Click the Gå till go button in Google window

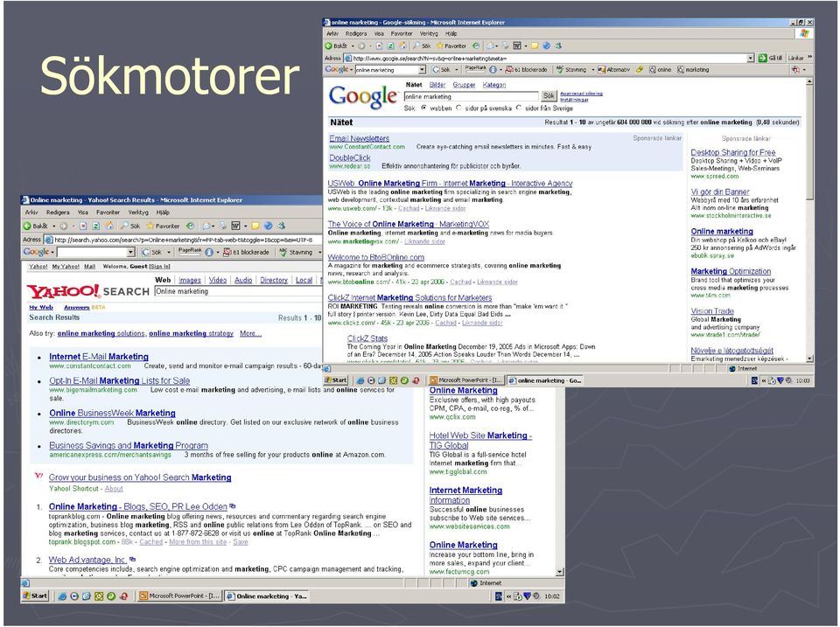click(x=770, y=58)
